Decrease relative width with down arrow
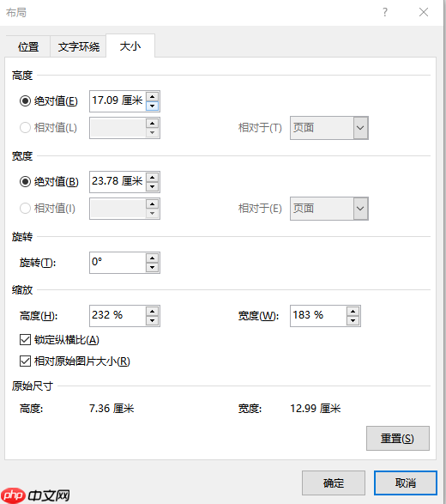446x504 pixels. [x=152, y=213]
